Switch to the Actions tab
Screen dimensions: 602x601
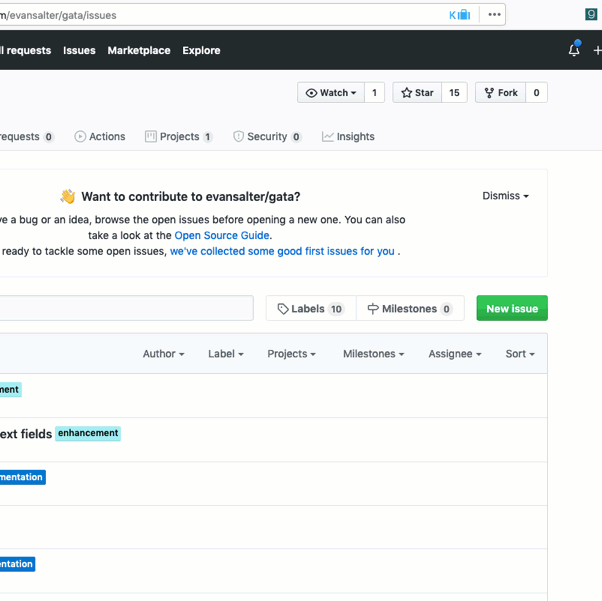click(100, 137)
